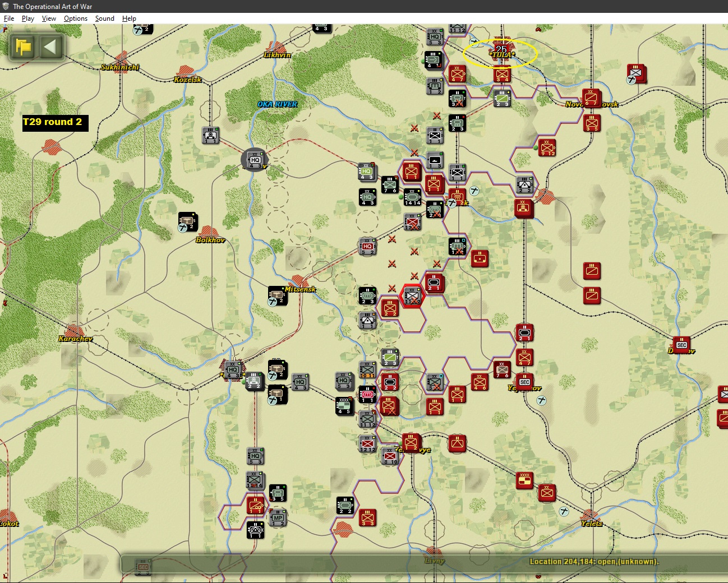Click the Yelets city label
This screenshot has width=728, height=583.
click(592, 524)
